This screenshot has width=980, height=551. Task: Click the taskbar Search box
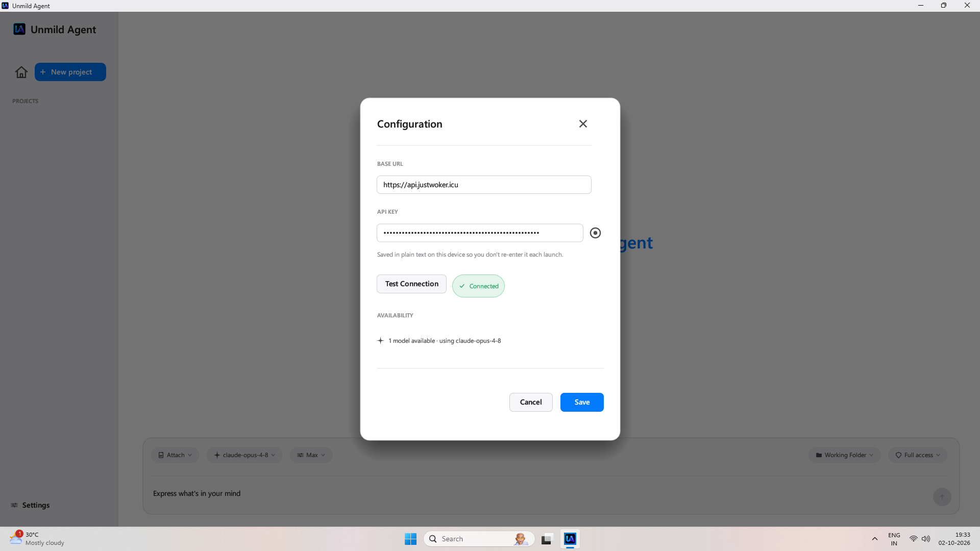click(479, 539)
